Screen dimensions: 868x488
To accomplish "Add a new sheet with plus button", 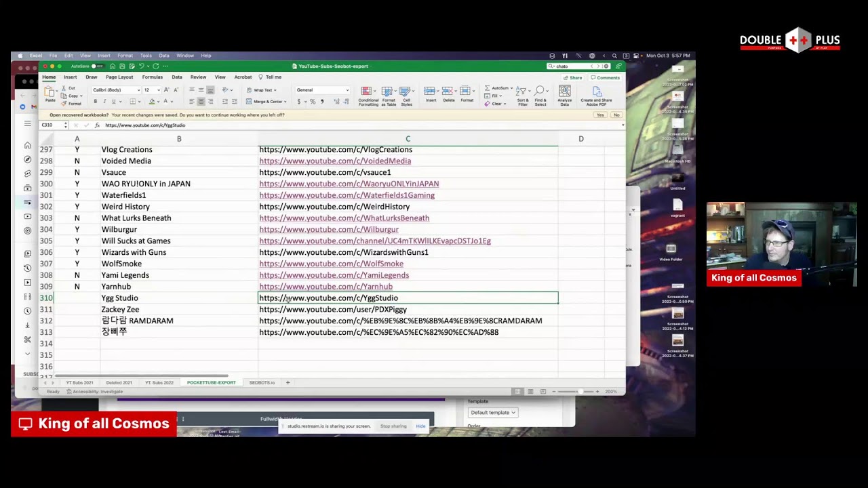I will [288, 383].
